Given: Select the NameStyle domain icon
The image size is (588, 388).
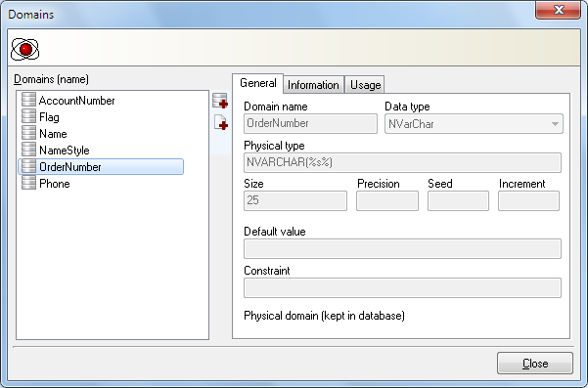Looking at the screenshot, I should (29, 150).
